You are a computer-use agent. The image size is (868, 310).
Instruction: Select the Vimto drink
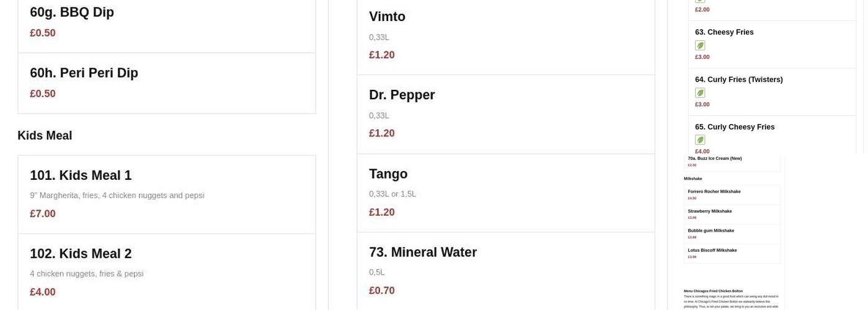(387, 17)
